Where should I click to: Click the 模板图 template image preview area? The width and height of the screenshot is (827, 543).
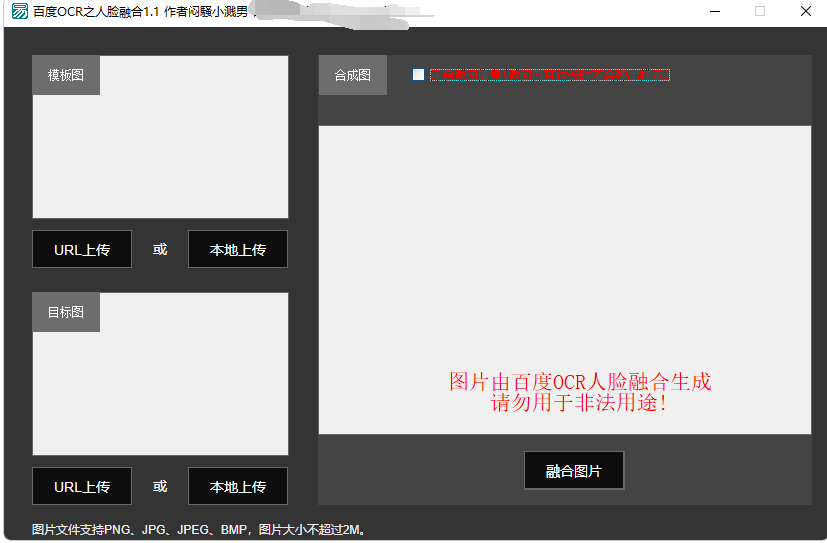point(160,137)
